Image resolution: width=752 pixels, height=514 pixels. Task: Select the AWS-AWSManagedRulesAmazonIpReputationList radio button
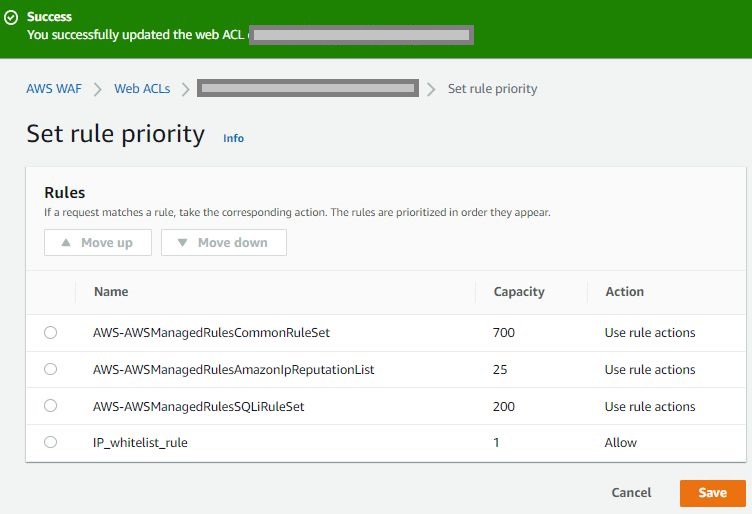point(50,369)
